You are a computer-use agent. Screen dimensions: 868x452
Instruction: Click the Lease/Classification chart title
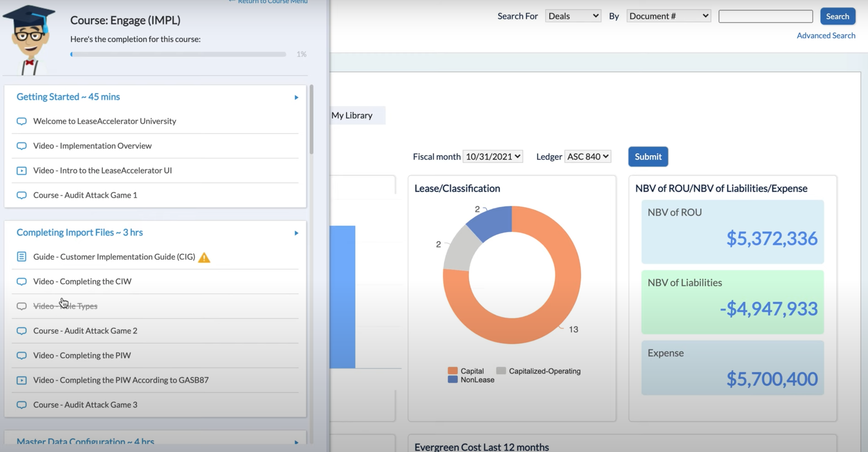(x=457, y=188)
